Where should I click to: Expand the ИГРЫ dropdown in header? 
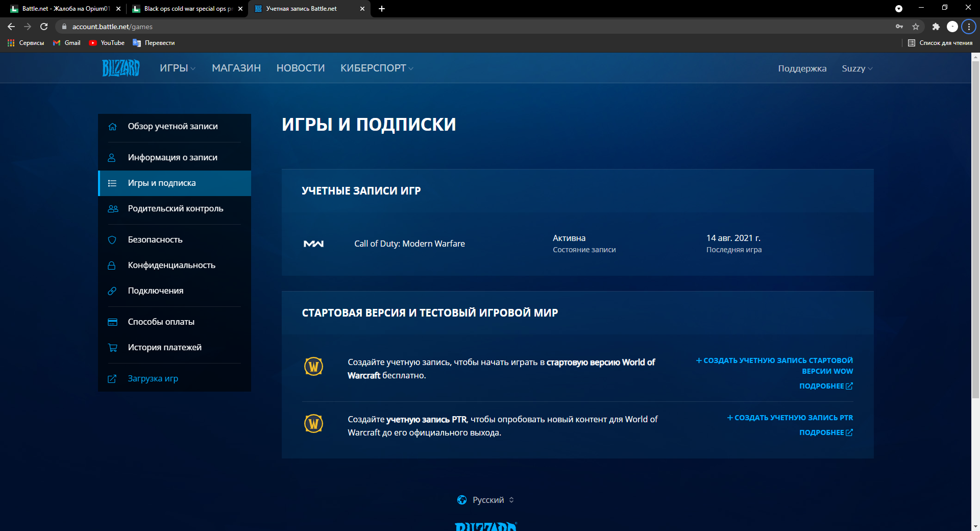[x=178, y=68]
